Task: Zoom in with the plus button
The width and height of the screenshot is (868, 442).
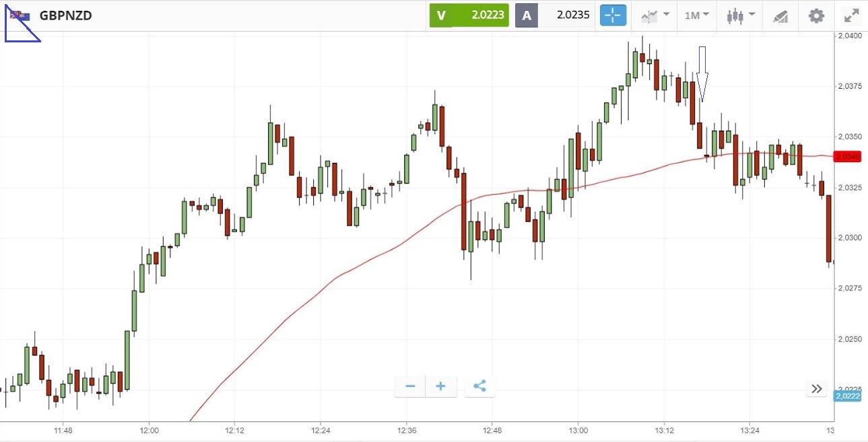Action: click(441, 386)
